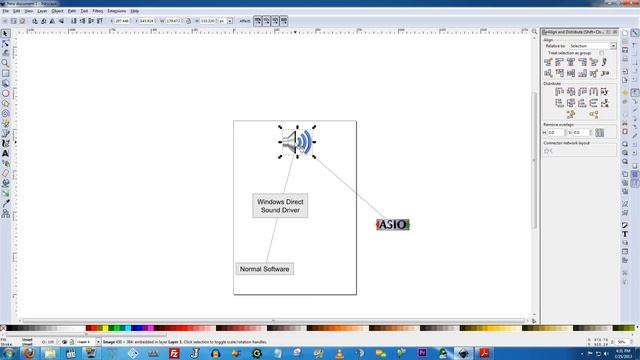Image resolution: width=640 pixels, height=360 pixels.
Task: Click the X position input field
Action: 122,21
